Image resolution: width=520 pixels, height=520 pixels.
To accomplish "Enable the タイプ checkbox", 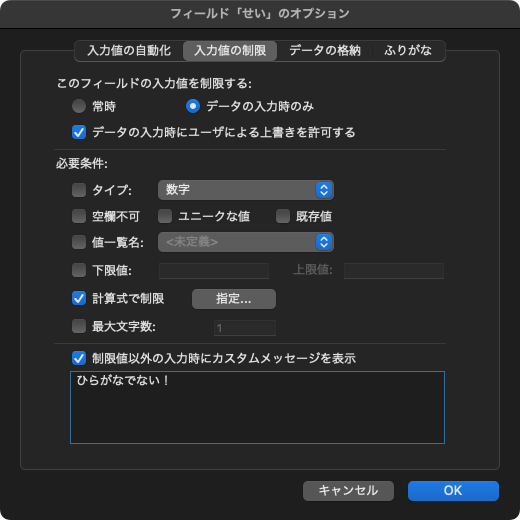I will (79, 190).
